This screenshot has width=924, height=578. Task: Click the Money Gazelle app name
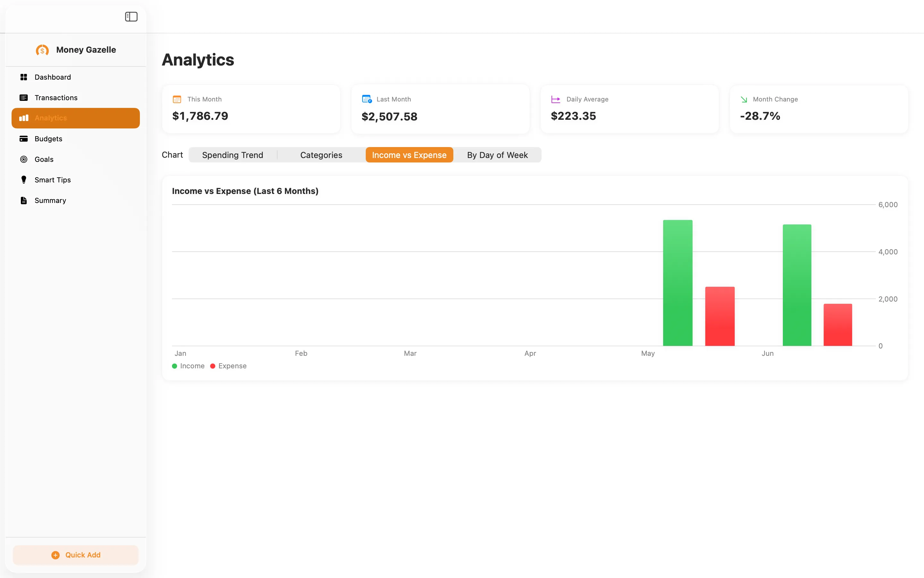(86, 50)
